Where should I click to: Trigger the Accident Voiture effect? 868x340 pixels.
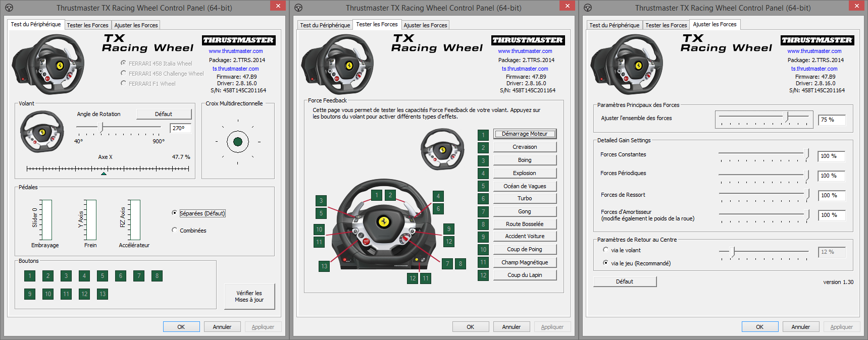[525, 236]
